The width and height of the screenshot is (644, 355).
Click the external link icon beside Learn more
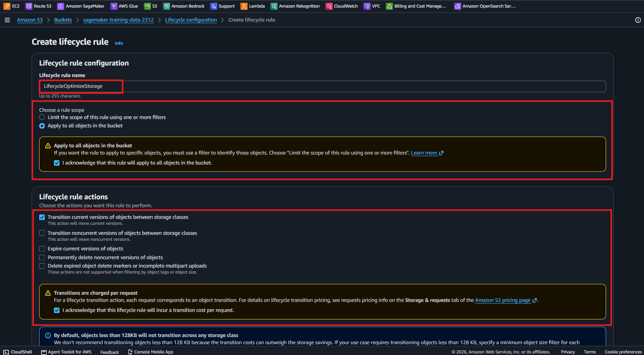(441, 153)
